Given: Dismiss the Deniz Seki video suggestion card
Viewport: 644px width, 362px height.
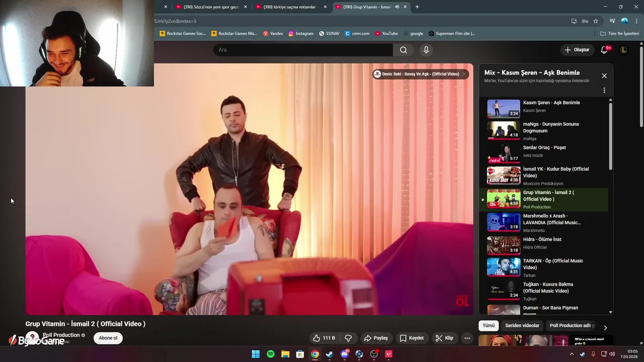Looking at the screenshot, I should [x=464, y=74].
